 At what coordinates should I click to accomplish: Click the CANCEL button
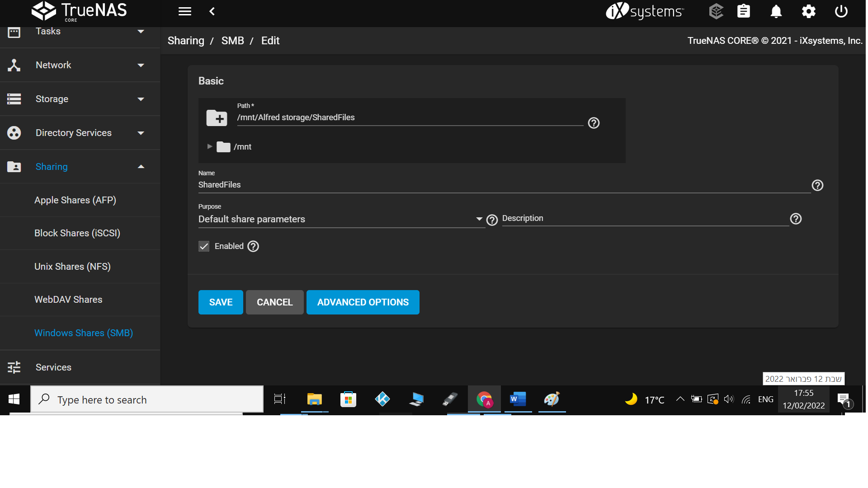coord(275,302)
